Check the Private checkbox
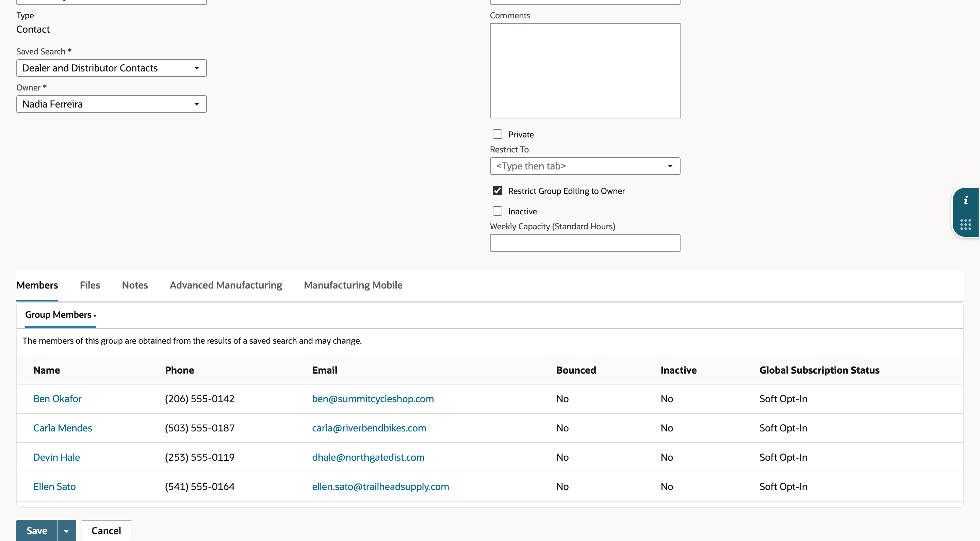Viewport: 980px width, 541px height. pyautogui.click(x=497, y=134)
